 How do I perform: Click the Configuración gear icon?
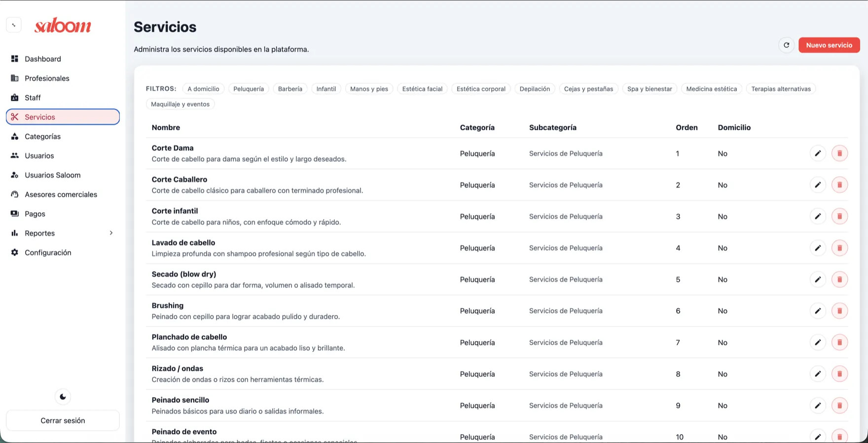[15, 252]
